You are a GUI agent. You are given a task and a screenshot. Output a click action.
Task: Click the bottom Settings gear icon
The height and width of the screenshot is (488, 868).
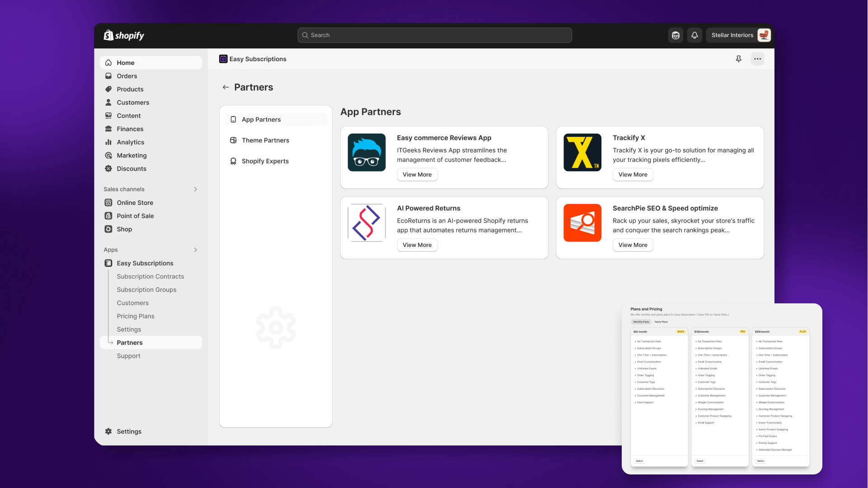click(108, 432)
